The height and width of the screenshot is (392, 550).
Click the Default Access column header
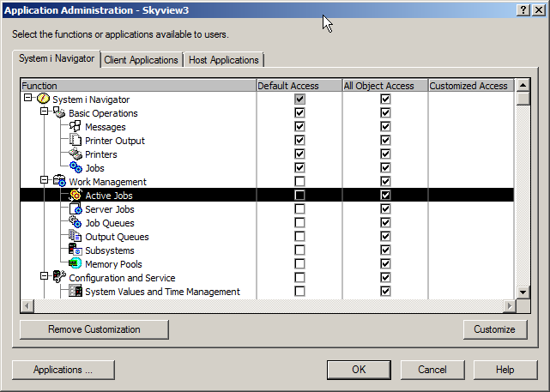tap(299, 86)
